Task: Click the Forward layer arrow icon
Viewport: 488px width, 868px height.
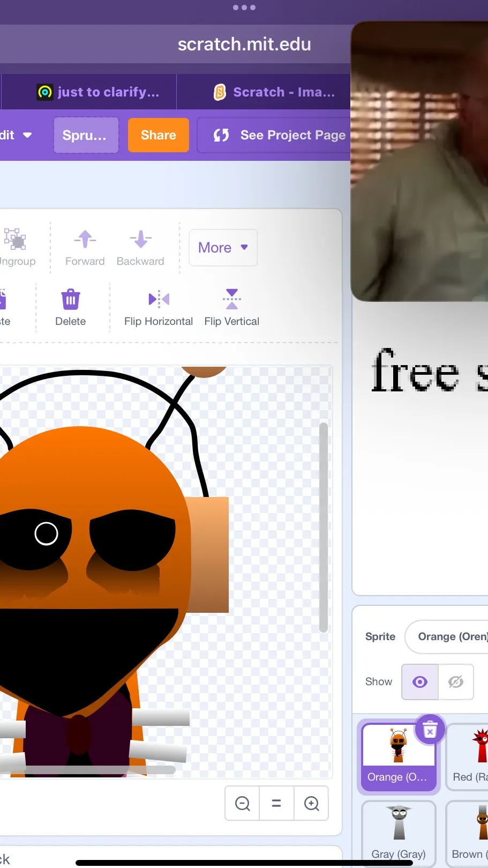Action: click(x=85, y=239)
